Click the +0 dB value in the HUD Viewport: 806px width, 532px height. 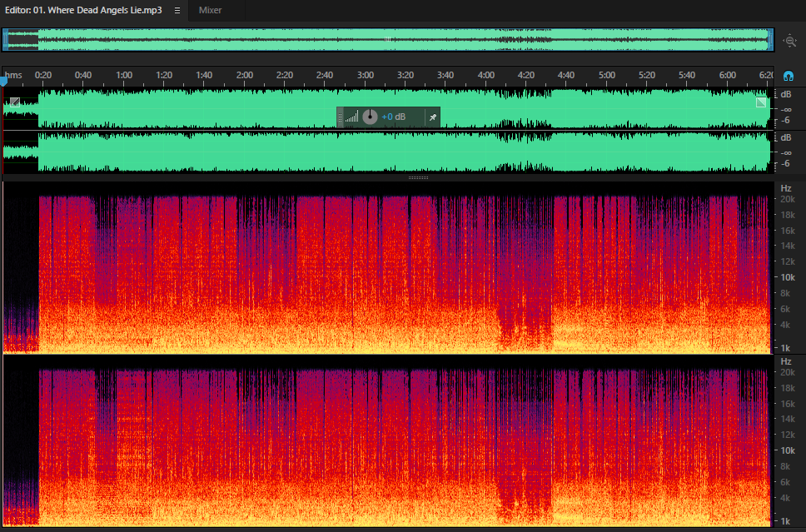tap(393, 117)
